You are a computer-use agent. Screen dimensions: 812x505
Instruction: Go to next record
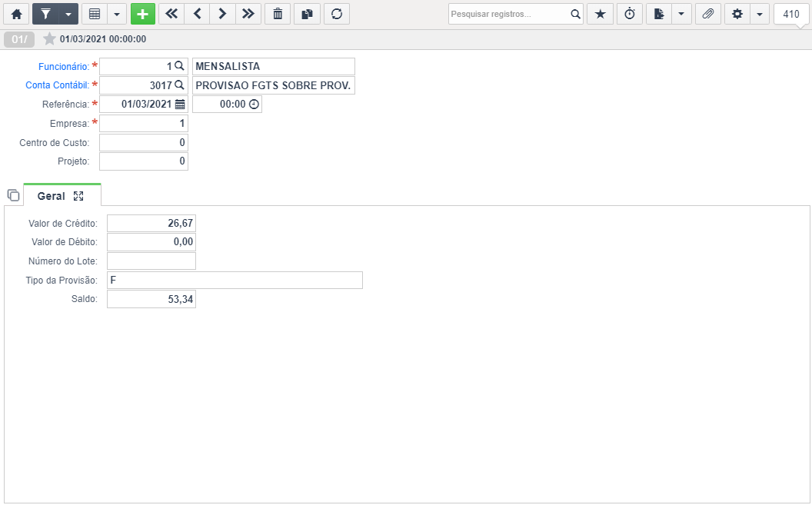(x=223, y=14)
